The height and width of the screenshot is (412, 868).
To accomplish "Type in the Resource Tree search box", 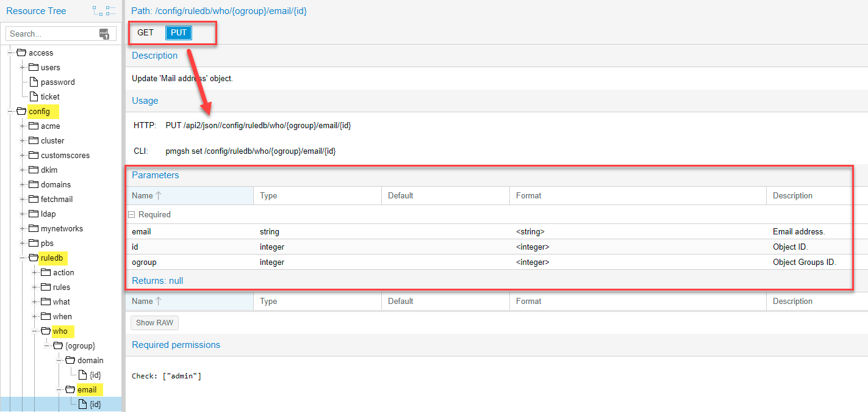I will (52, 34).
